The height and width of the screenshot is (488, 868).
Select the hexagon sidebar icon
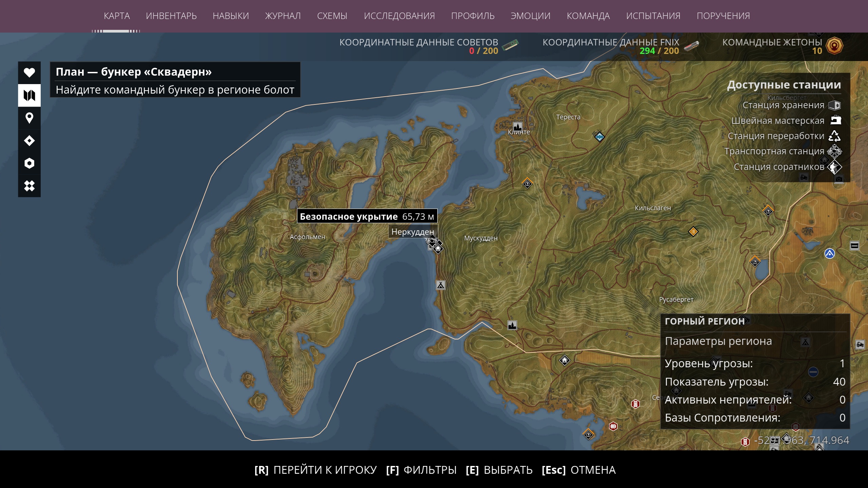[29, 163]
